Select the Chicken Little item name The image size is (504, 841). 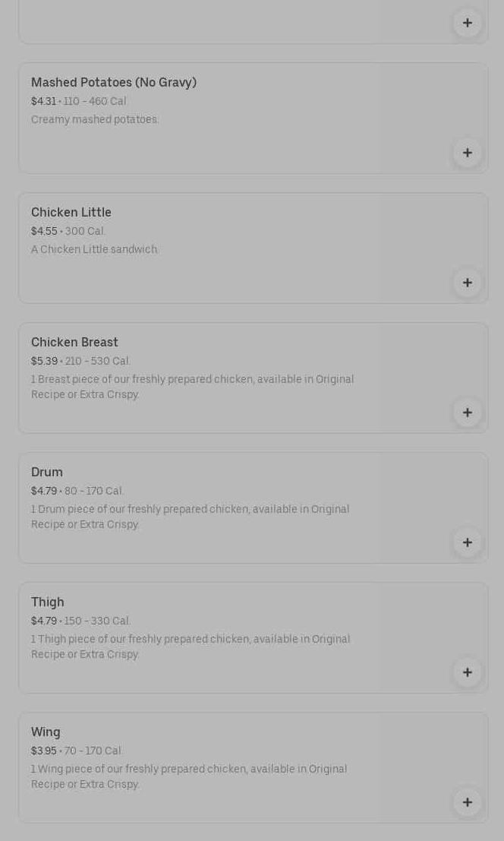click(x=71, y=212)
